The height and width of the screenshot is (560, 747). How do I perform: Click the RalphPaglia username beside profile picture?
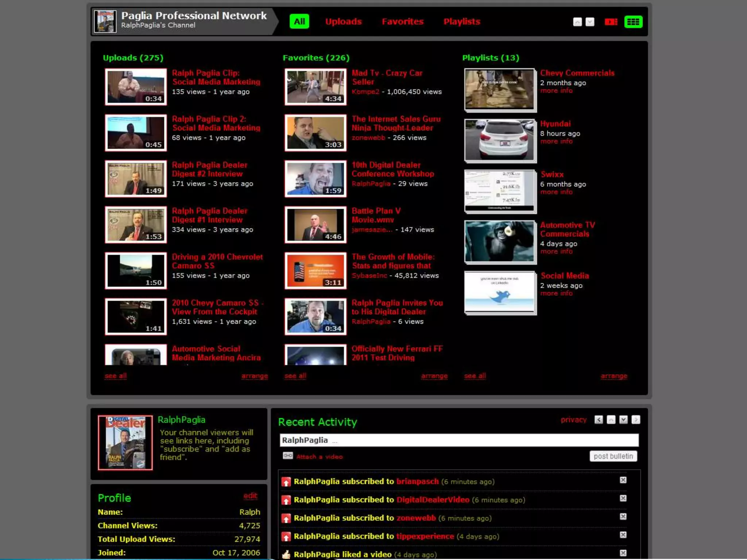pos(181,420)
